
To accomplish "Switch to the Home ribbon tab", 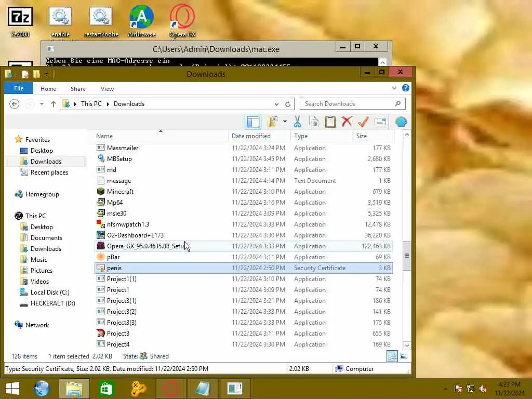I will click(48, 88).
